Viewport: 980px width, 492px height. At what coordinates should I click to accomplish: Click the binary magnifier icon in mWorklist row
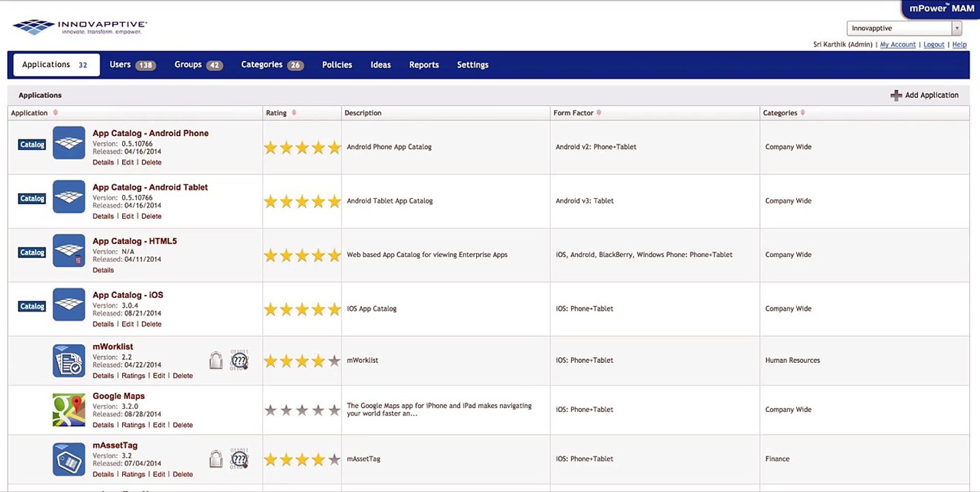tap(239, 360)
